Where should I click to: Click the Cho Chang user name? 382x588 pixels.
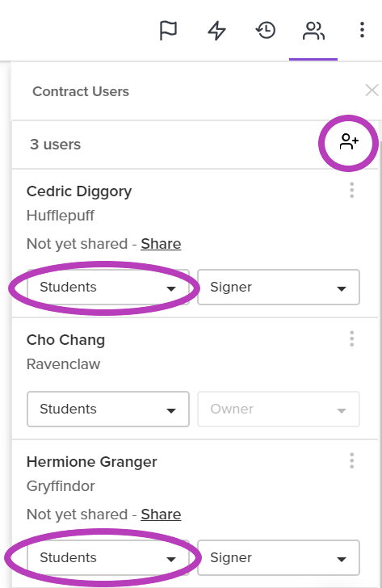[x=65, y=340]
